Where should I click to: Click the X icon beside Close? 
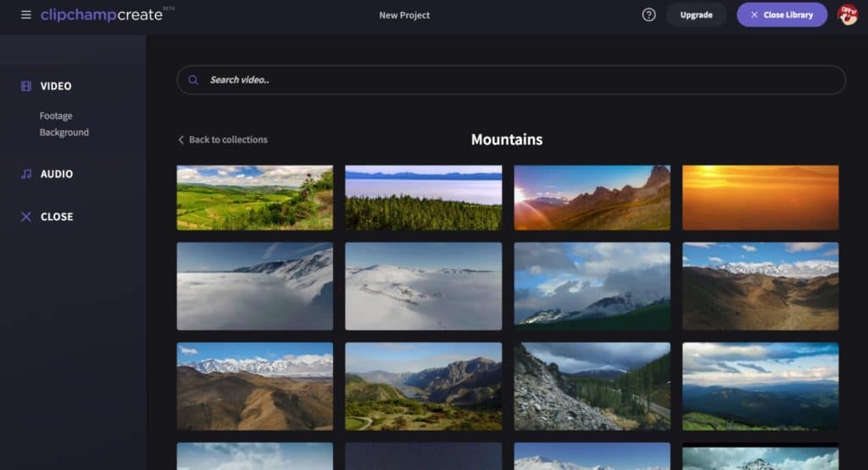pos(25,216)
